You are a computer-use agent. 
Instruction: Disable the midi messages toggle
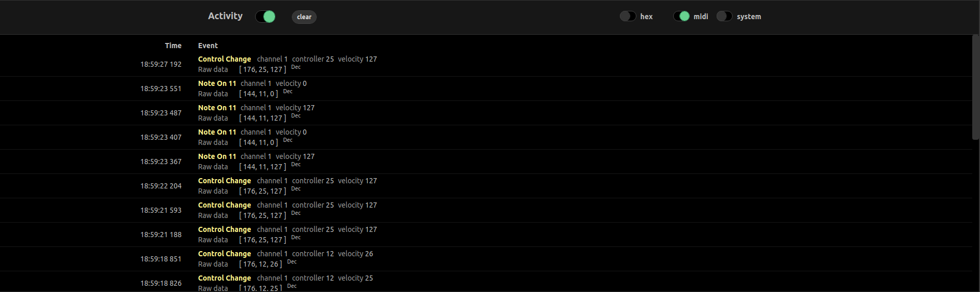click(x=681, y=17)
